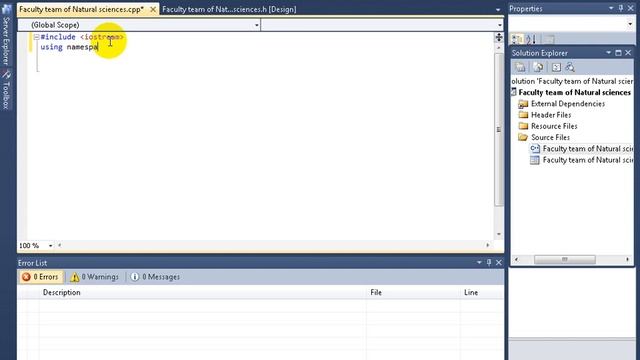The height and width of the screenshot is (360, 640).
Task: Toggle the 0 Warnings filter button
Action: click(x=95, y=277)
